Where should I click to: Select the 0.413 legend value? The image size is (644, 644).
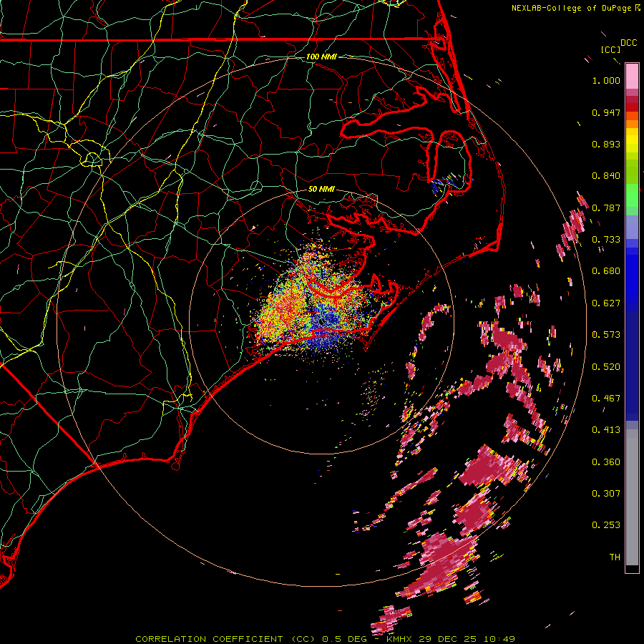[606, 430]
